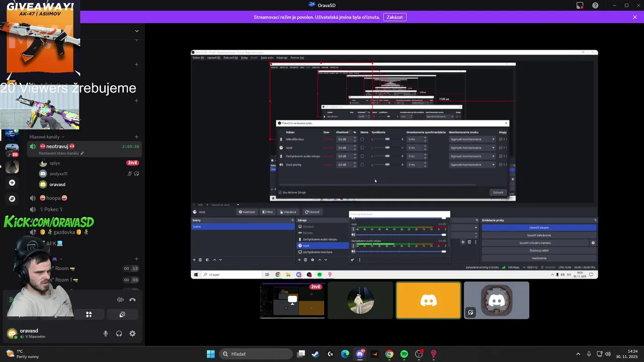
Task: Click the Add a Server plus icon
Action: [x=12, y=183]
